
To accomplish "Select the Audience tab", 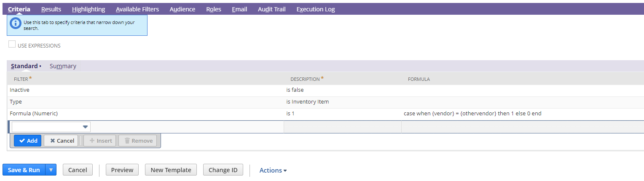I will tap(182, 9).
